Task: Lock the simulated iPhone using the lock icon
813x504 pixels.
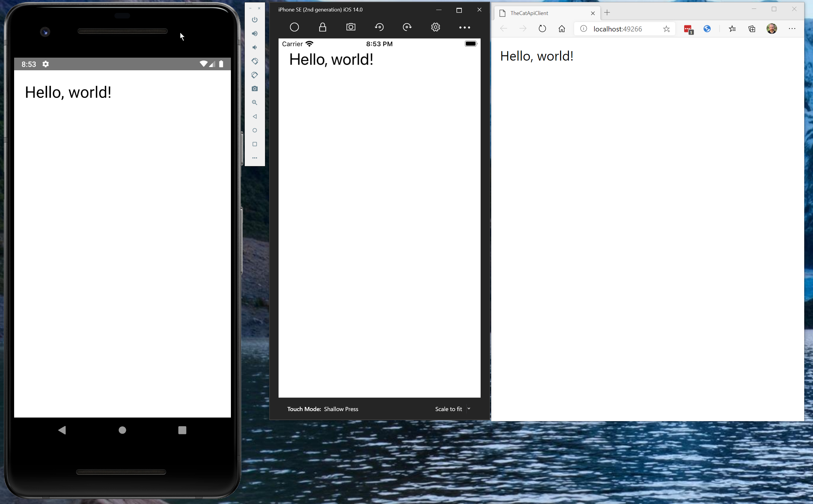Action: [322, 27]
